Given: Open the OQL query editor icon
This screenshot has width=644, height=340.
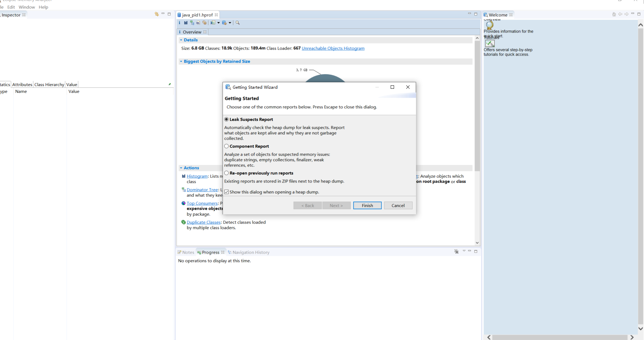Looking at the screenshot, I should [198, 23].
